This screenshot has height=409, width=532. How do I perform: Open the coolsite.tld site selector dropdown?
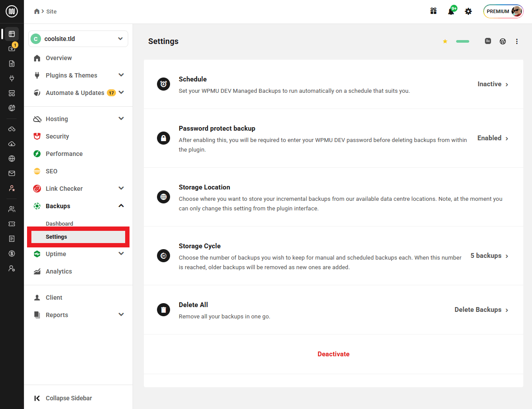click(x=78, y=39)
